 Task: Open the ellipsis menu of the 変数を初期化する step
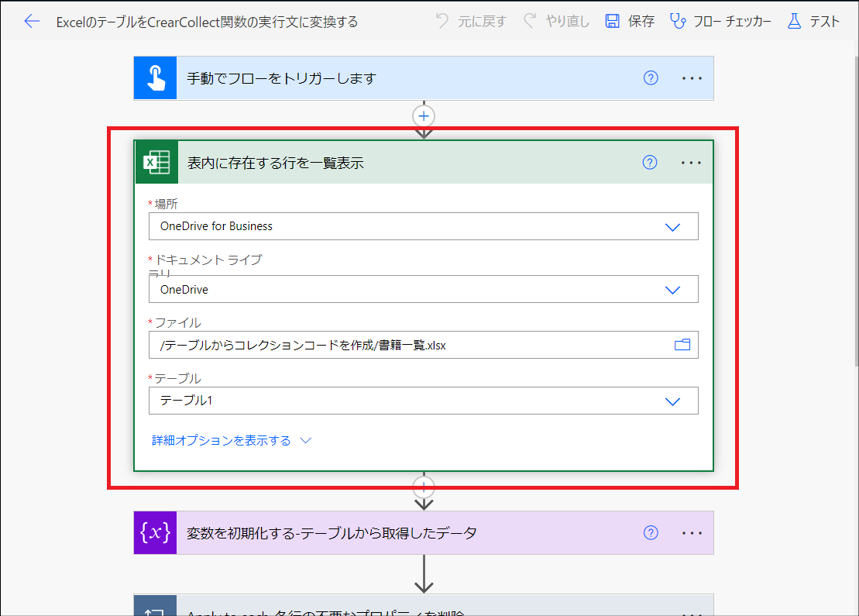(x=692, y=533)
